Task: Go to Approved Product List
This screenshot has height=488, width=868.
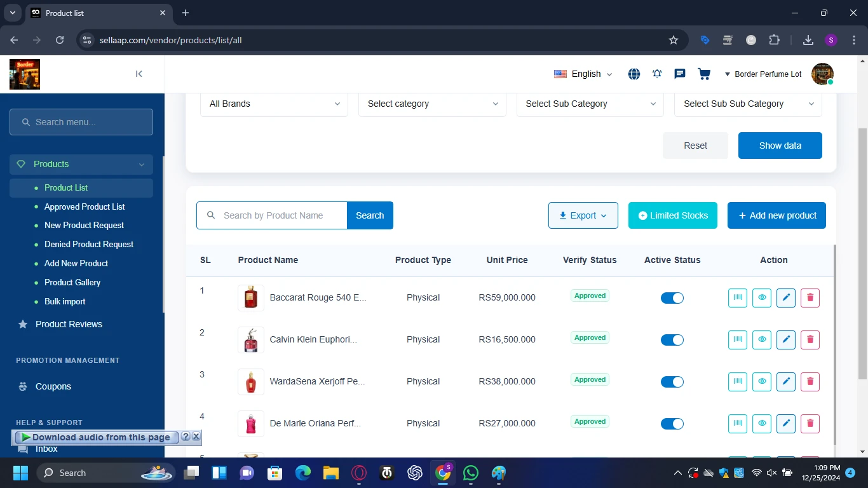Action: pyautogui.click(x=85, y=207)
